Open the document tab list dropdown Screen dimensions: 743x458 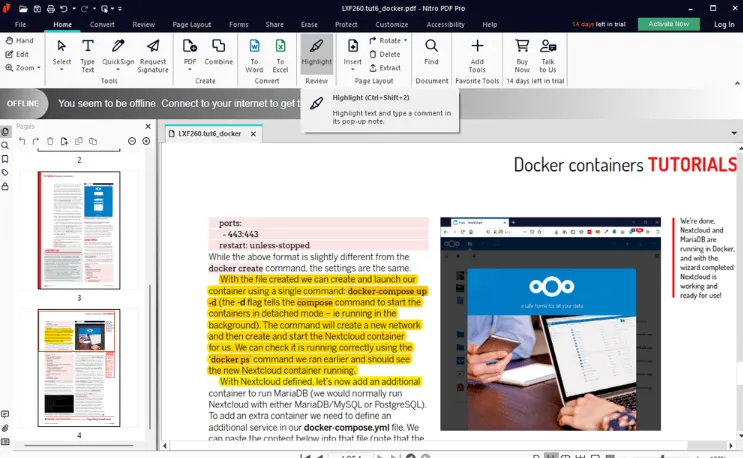click(x=734, y=133)
